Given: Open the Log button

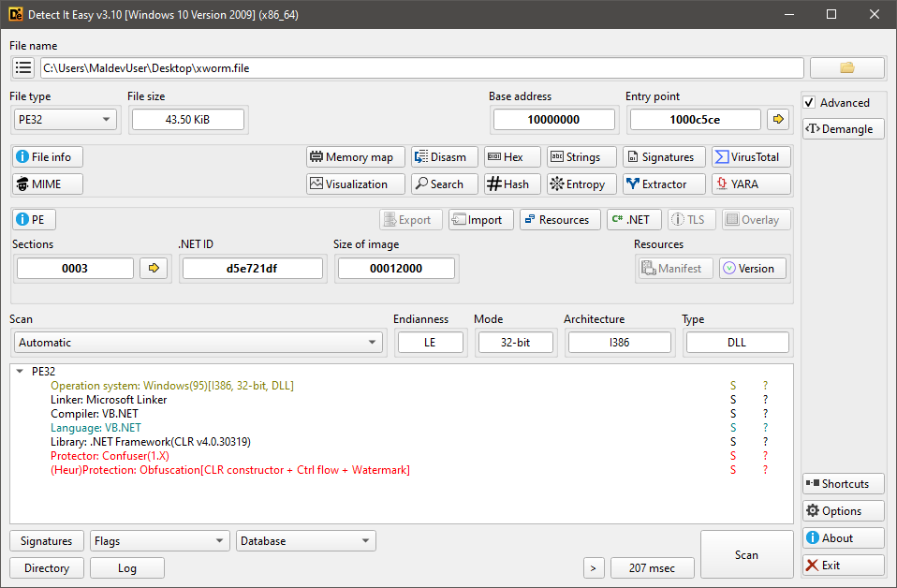Looking at the screenshot, I should [x=127, y=568].
